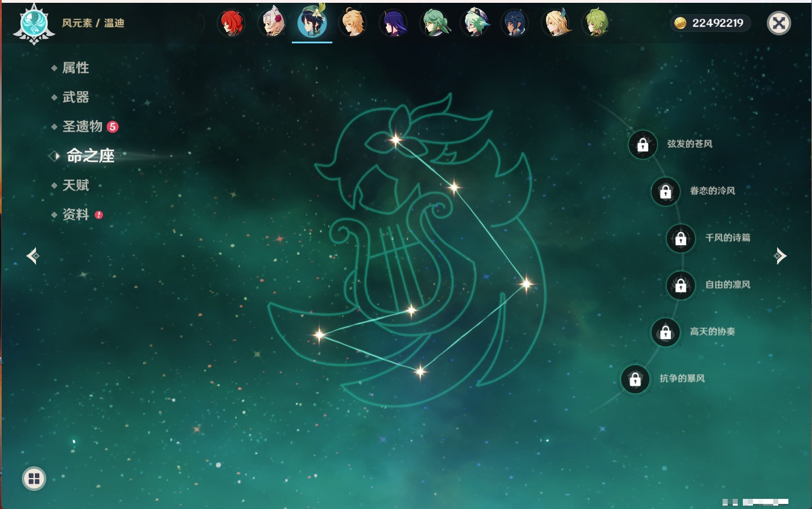This screenshot has height=509, width=812.
Task: Select the purple-haired Raiden Shogun portrait
Action: coord(394,23)
